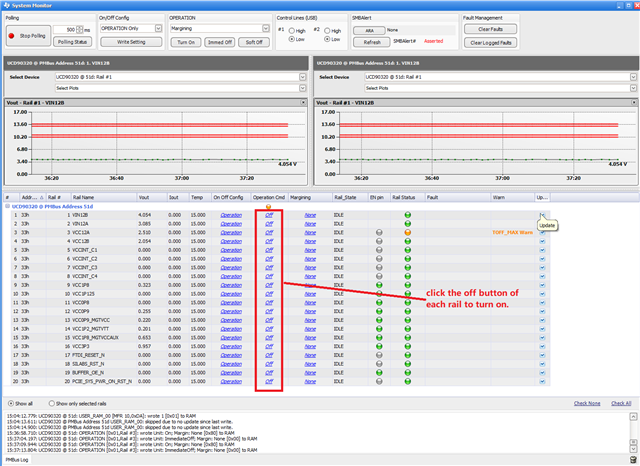Click PCIE_SYS_PWR_ON_RST_N rail status icon

[407, 382]
